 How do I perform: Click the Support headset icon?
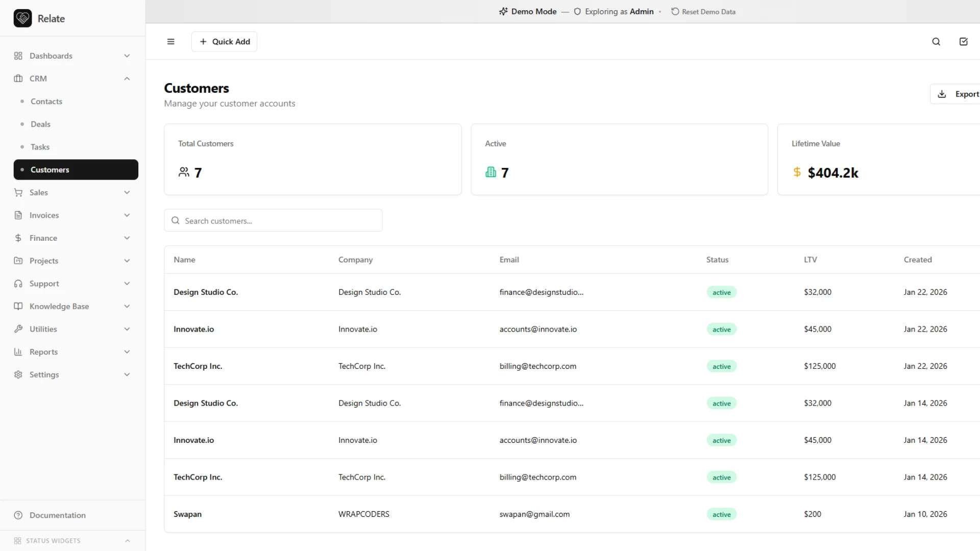pyautogui.click(x=18, y=284)
